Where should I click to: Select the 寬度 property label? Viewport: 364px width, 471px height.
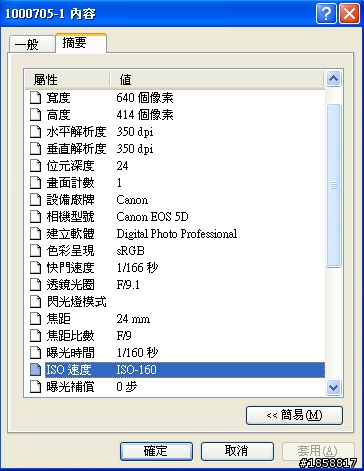[x=58, y=98]
